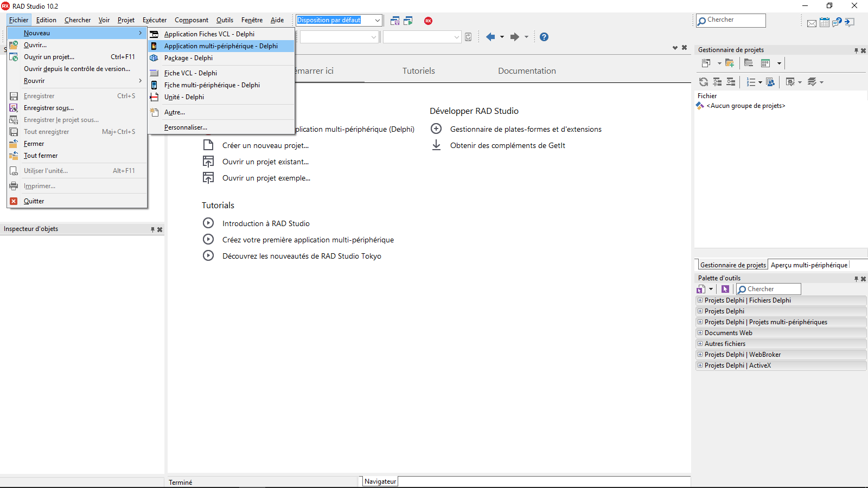Expand Projets Delphi | WebBroker category
868x488 pixels.
click(700, 354)
